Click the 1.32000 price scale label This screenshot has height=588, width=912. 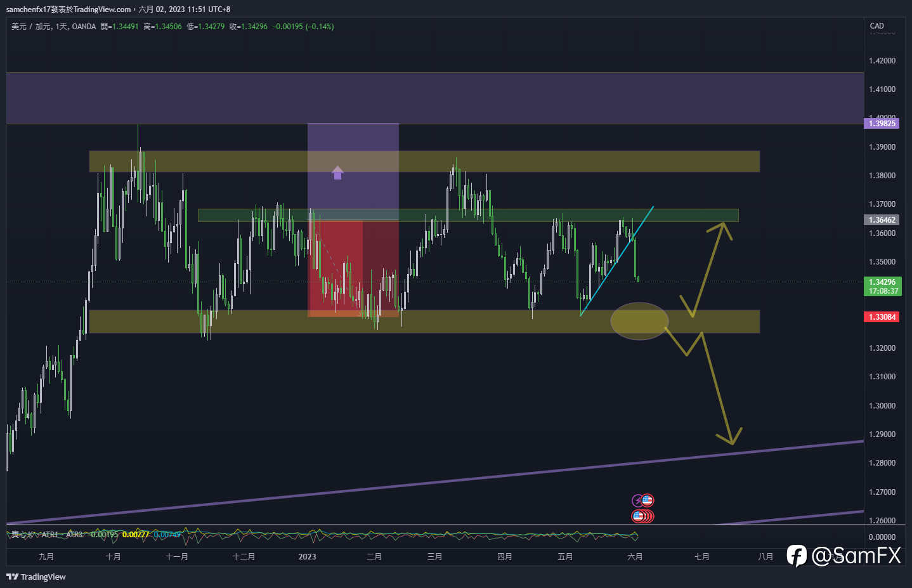(882, 348)
